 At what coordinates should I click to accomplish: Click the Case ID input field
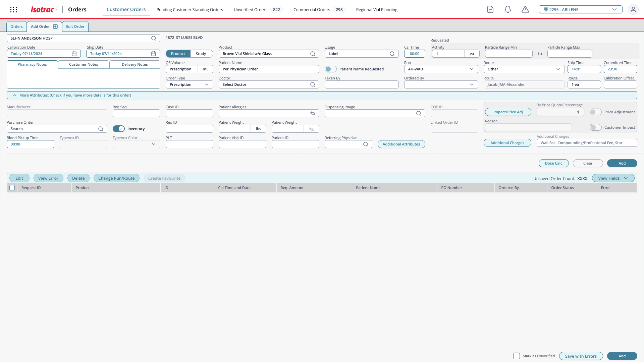click(189, 113)
